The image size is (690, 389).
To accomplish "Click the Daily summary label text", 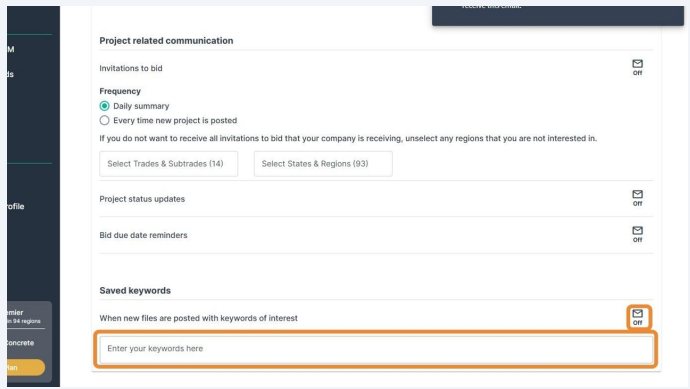I will (x=141, y=106).
